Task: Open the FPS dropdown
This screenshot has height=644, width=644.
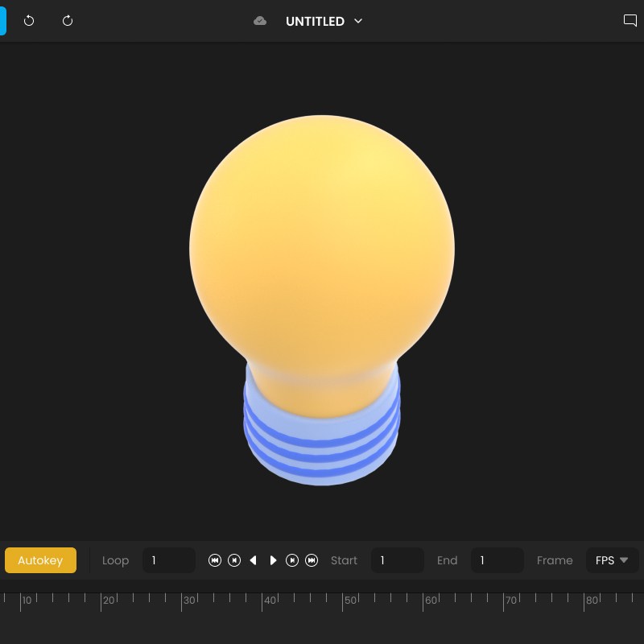Action: pos(612,560)
